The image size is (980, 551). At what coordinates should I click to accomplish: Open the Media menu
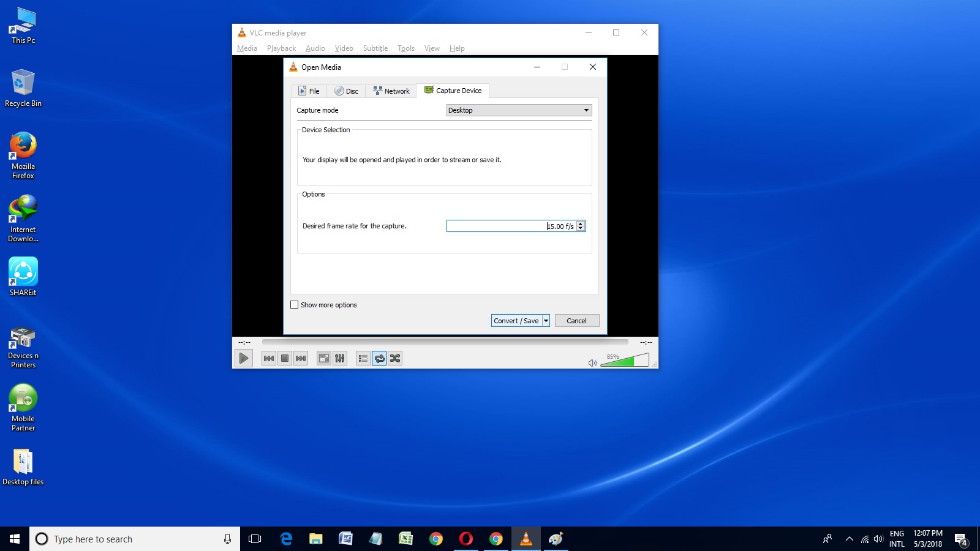pyautogui.click(x=247, y=48)
